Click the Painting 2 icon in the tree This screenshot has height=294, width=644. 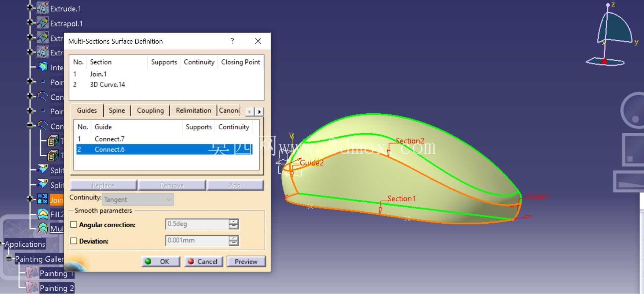pyautogui.click(x=32, y=287)
